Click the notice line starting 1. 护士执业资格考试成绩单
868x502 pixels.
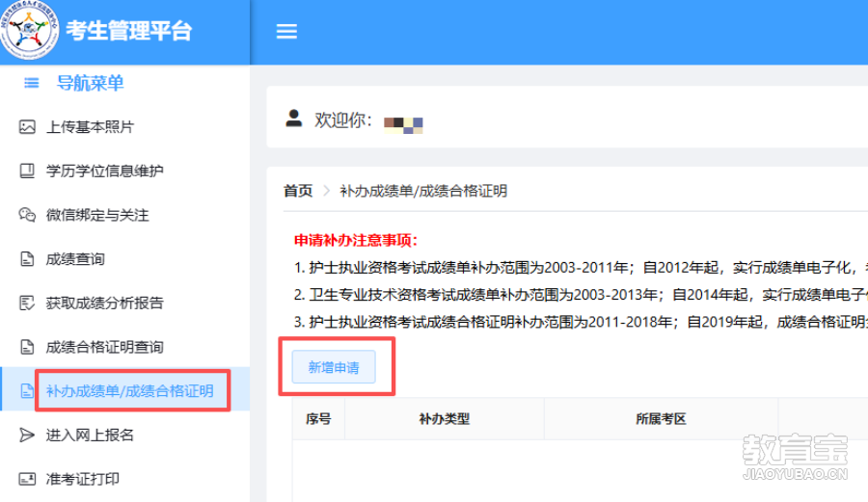pyautogui.click(x=581, y=268)
